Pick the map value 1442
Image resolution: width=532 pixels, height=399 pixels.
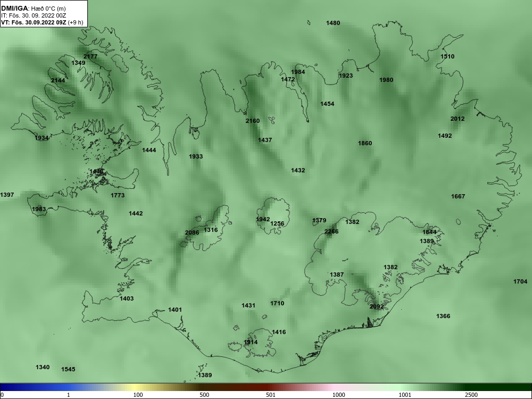[x=136, y=213]
